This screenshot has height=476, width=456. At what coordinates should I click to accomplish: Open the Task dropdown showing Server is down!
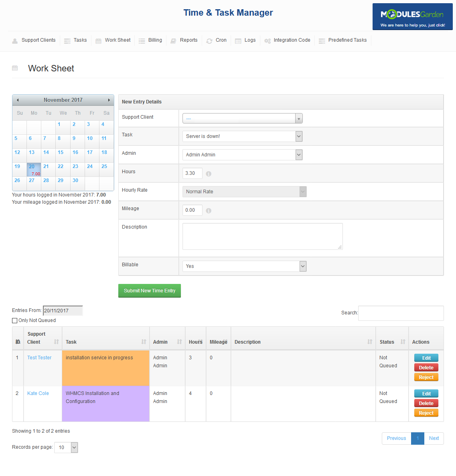[x=243, y=136]
